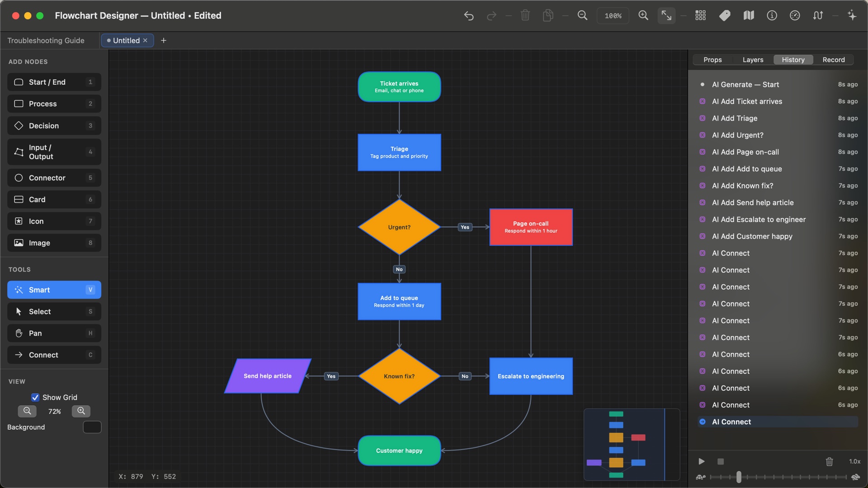
Task: Click the trash Delete icon in top toolbar
Action: pyautogui.click(x=525, y=15)
